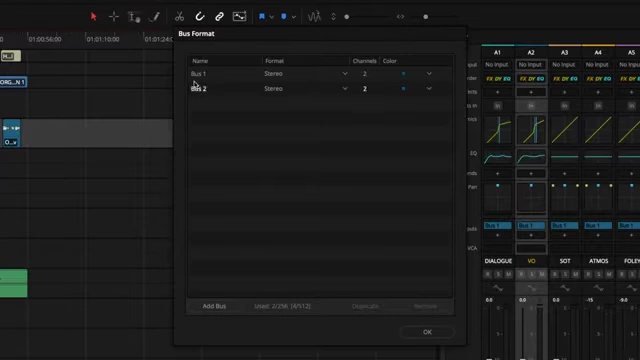Toggle the magnet snapping icon
This screenshot has height=360, width=640.
coord(200,16)
